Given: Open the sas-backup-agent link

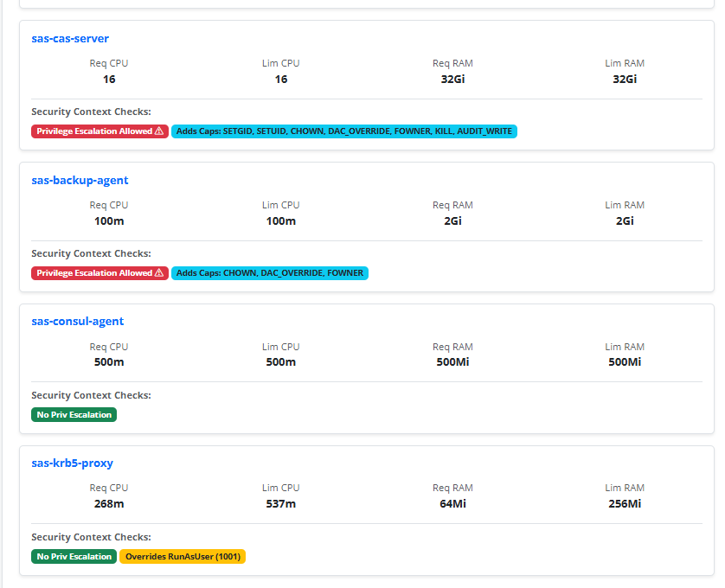Looking at the screenshot, I should click(x=80, y=180).
